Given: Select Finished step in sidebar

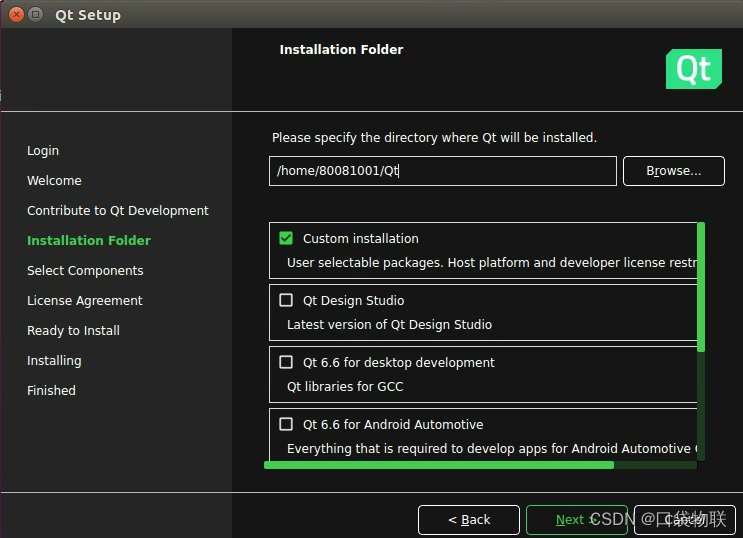Looking at the screenshot, I should point(51,391).
